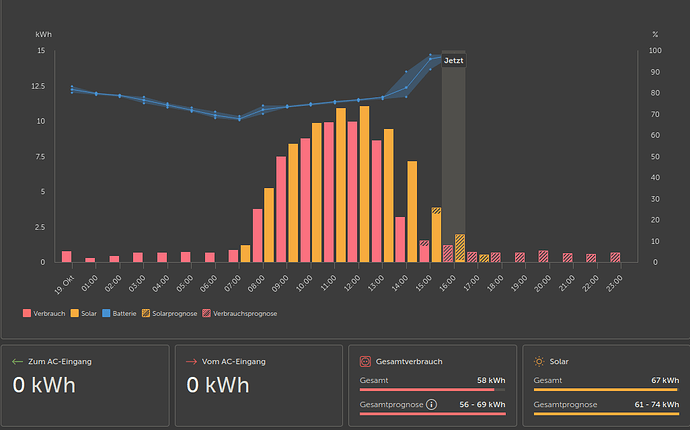
Task: Click the kWh axis unit label
Action: tap(44, 34)
